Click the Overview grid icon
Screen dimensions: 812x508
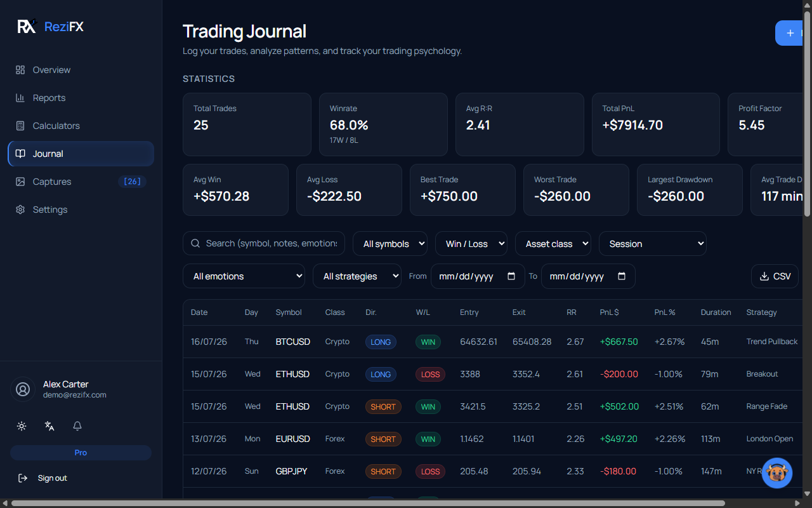(x=20, y=70)
